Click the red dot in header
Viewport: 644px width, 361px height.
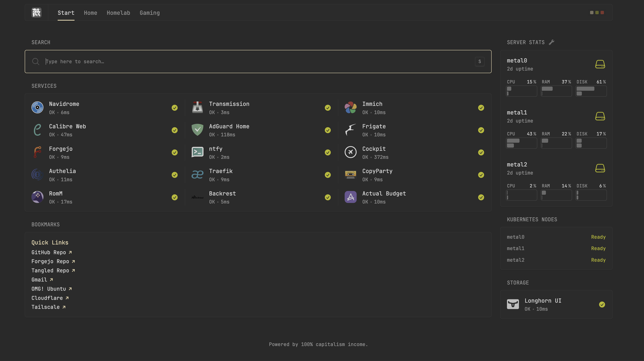602,13
